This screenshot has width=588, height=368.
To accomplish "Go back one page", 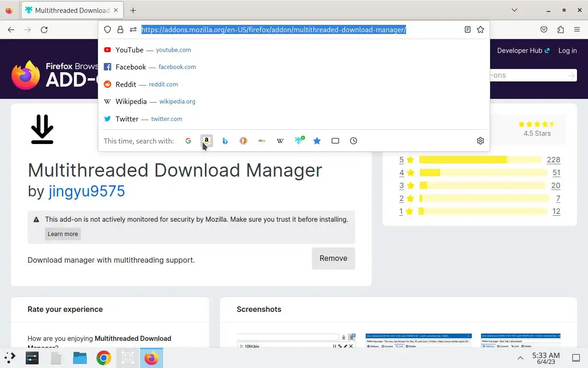I will click(x=11, y=29).
